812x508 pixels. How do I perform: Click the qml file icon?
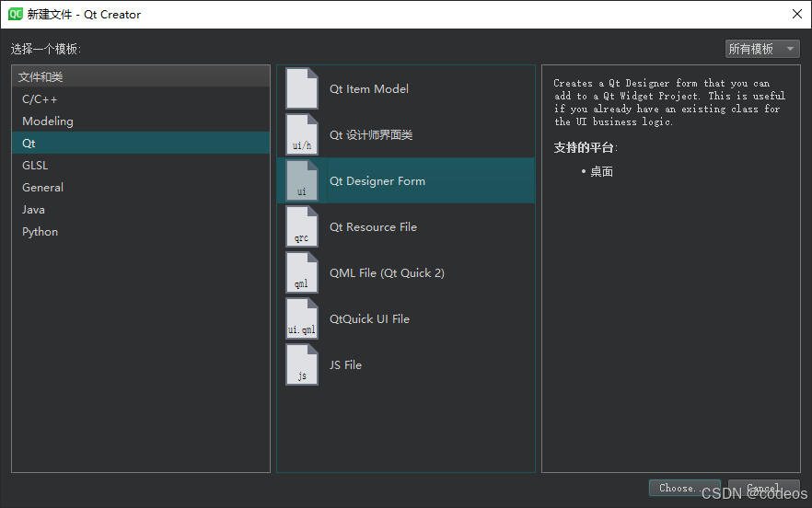(x=301, y=273)
